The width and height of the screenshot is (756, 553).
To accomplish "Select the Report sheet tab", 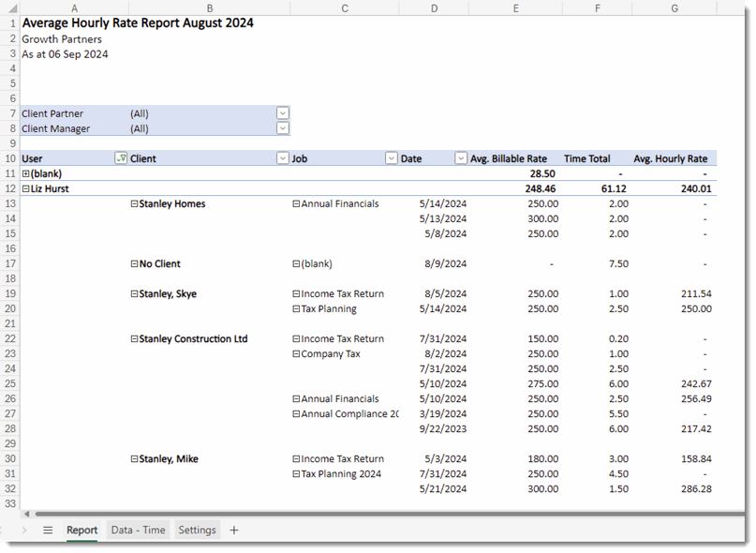I will click(82, 530).
